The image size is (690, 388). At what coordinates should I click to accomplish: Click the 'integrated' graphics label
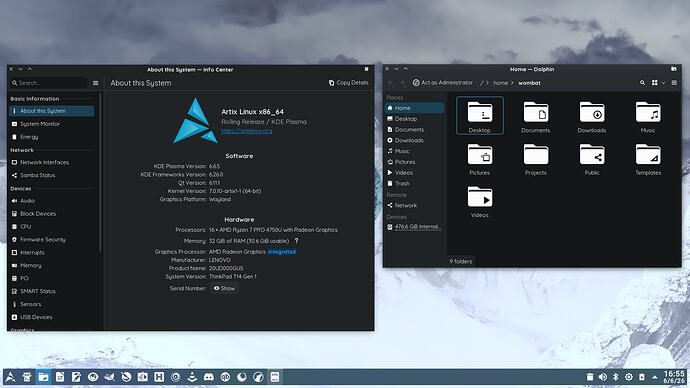pos(282,252)
